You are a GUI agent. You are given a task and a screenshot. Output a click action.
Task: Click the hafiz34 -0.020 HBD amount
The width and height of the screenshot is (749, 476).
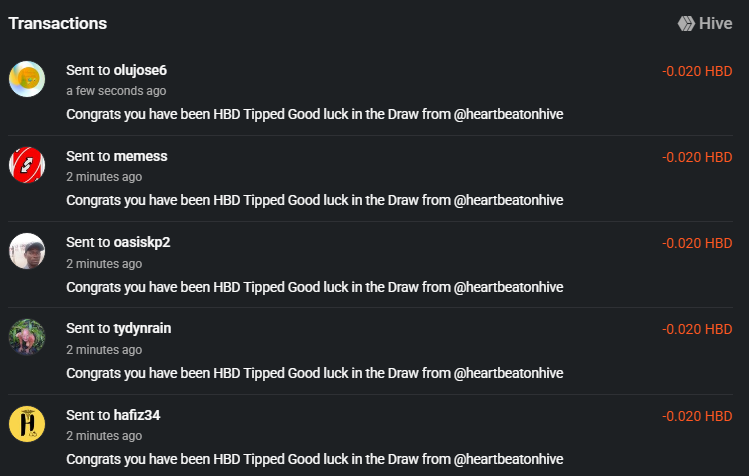pyautogui.click(x=697, y=416)
